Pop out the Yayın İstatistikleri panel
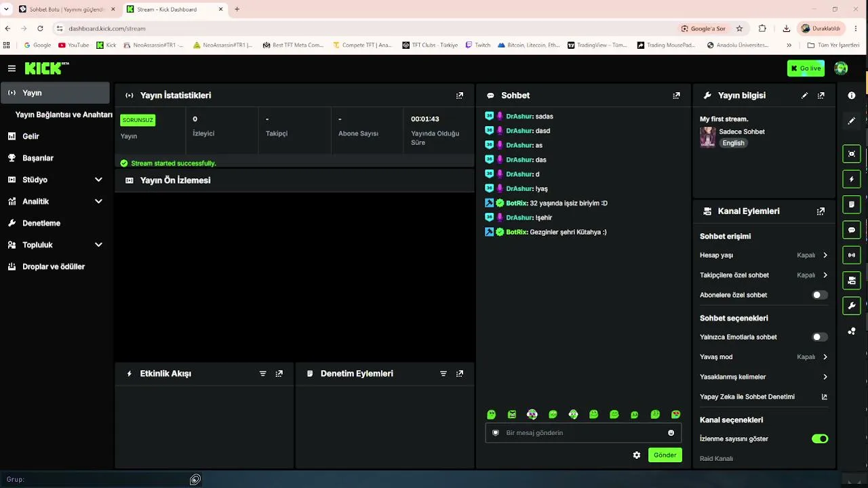This screenshot has height=488, width=868. pos(460,96)
